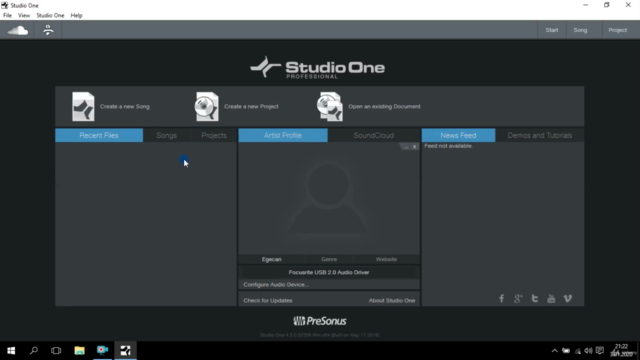
Task: Click the network icon in system tray
Action: coord(578,351)
